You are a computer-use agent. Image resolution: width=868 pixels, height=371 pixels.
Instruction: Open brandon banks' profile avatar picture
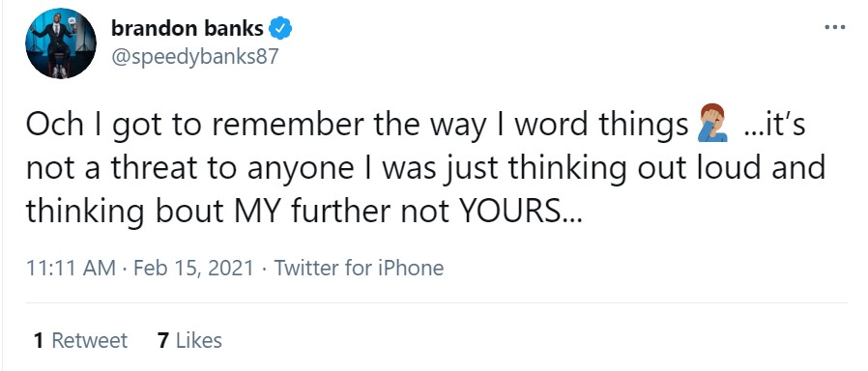click(x=61, y=43)
